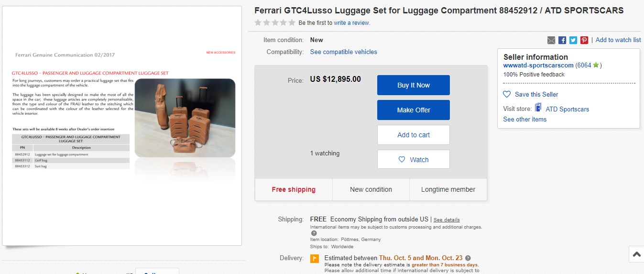Image resolution: width=644 pixels, height=274 pixels.
Task: Pin this listing on Pinterest
Action: [x=584, y=40]
